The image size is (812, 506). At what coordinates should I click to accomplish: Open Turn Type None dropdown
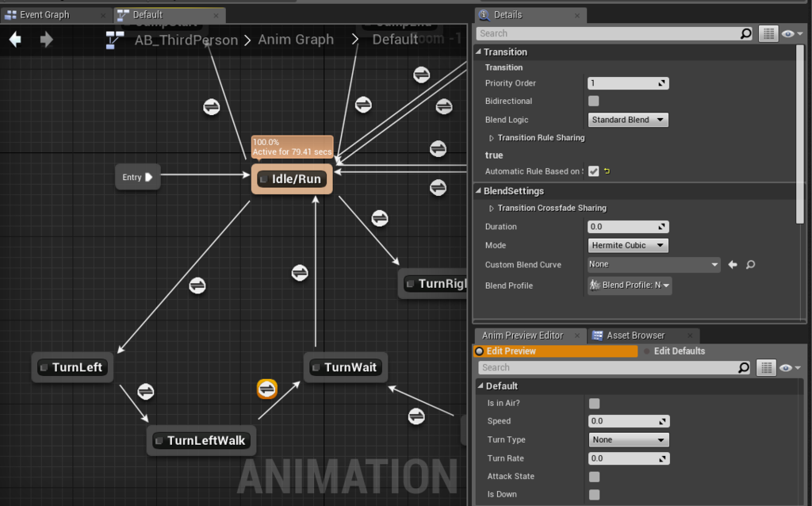[x=629, y=439]
